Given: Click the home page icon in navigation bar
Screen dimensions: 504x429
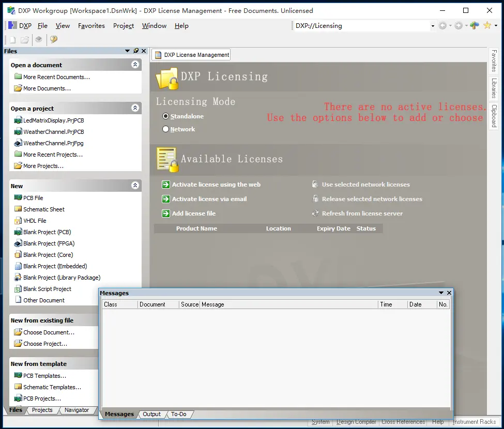Looking at the screenshot, I should coord(474,25).
